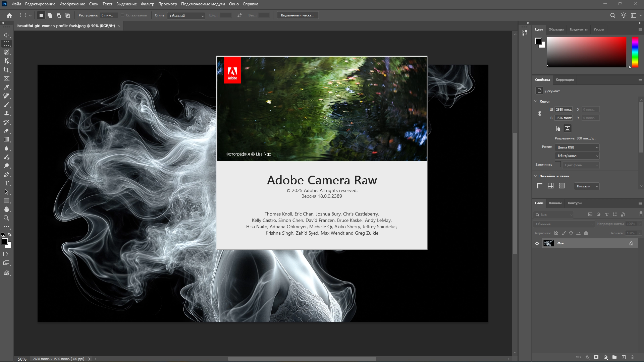Open the Цвета RGB mode dropdown
Screen dimensions: 644x362
(577, 147)
